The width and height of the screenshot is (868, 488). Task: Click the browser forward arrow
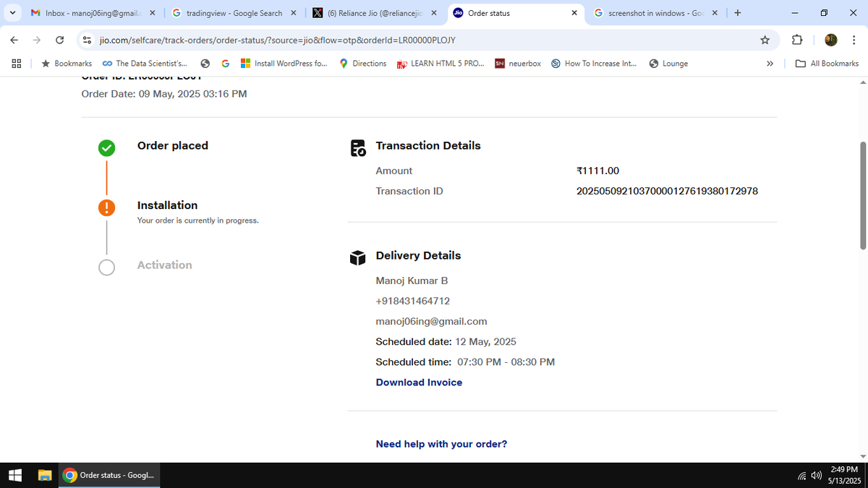[37, 40]
